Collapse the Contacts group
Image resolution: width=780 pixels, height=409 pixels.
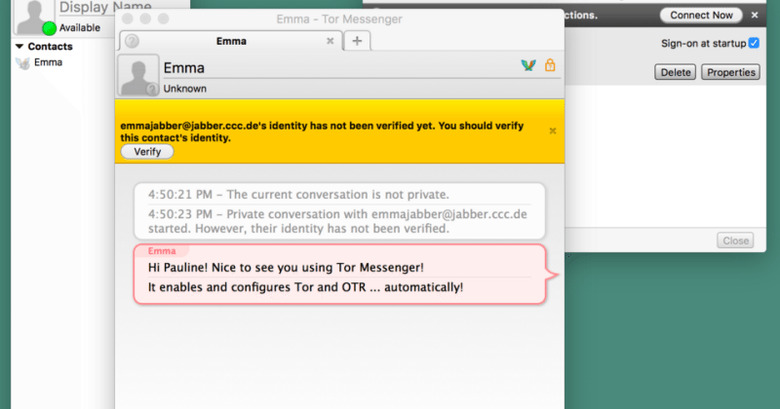coord(19,46)
